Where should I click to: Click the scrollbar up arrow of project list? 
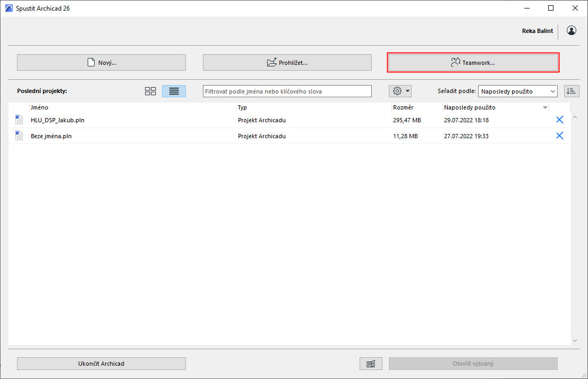tap(575, 117)
